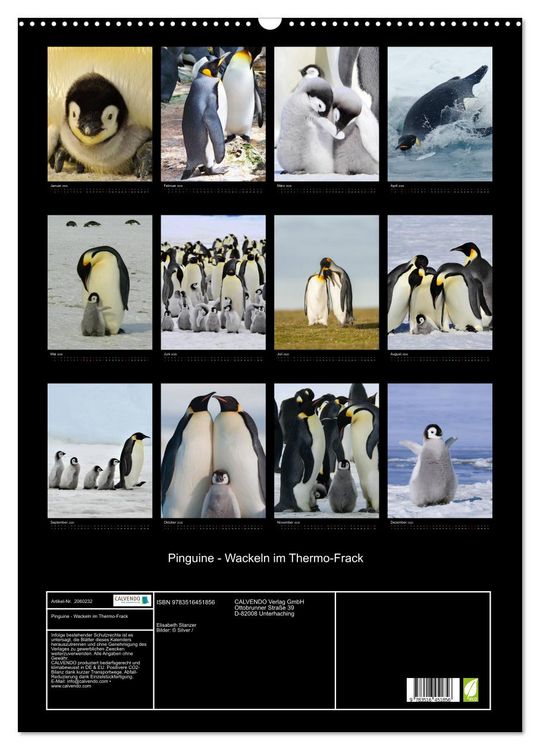
Task: Click the 'August' month caption
Action: pos(399,354)
